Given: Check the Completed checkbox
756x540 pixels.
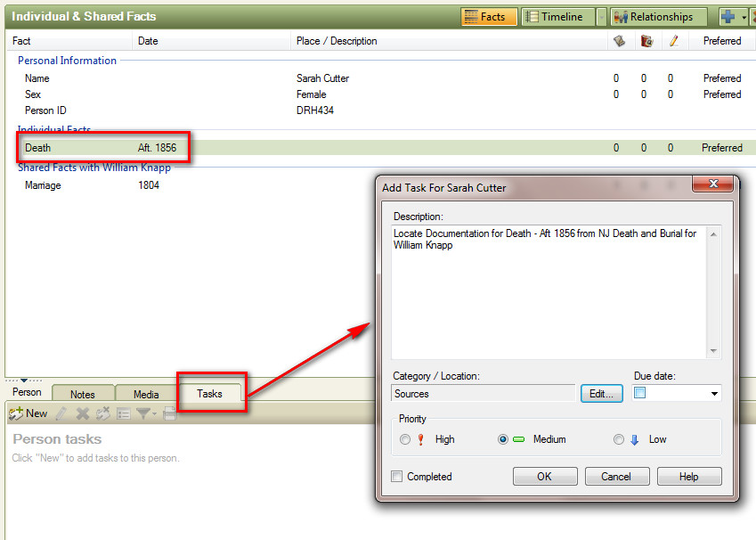Looking at the screenshot, I should click(x=396, y=477).
